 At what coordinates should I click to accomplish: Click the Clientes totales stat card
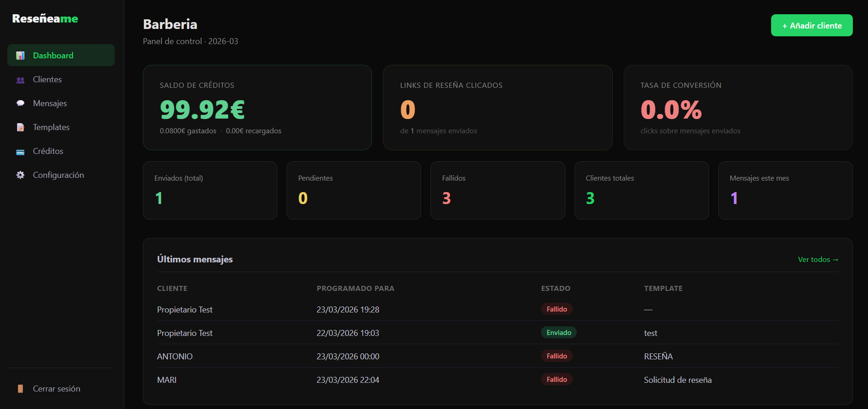pyautogui.click(x=642, y=190)
